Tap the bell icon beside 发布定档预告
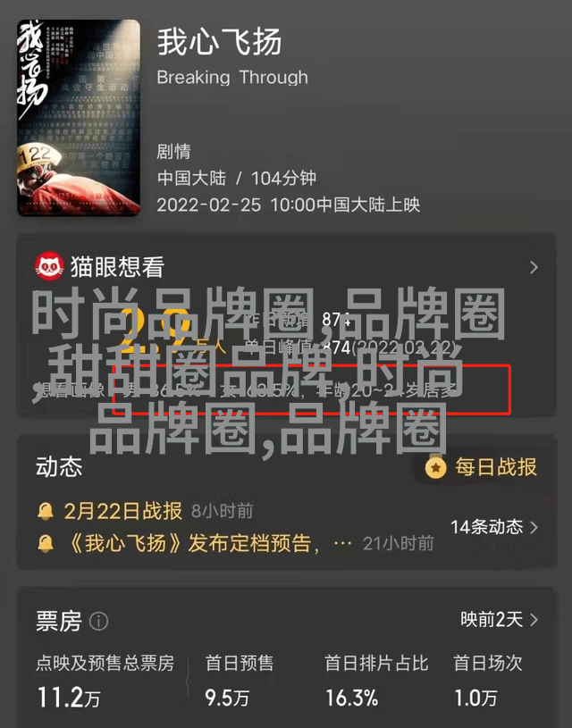The width and height of the screenshot is (572, 728). (46, 543)
